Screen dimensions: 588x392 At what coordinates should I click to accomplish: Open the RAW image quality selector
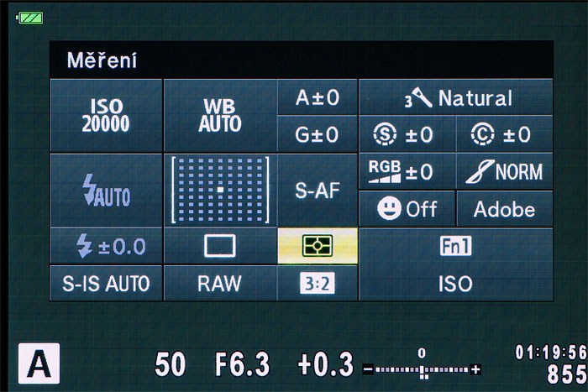tap(220, 284)
